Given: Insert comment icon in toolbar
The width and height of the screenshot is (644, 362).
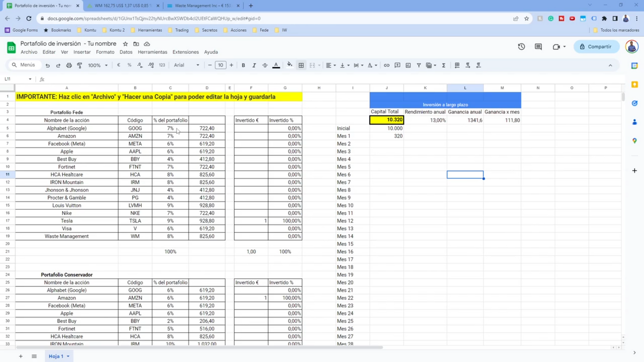Looking at the screenshot, I should 398,65.
